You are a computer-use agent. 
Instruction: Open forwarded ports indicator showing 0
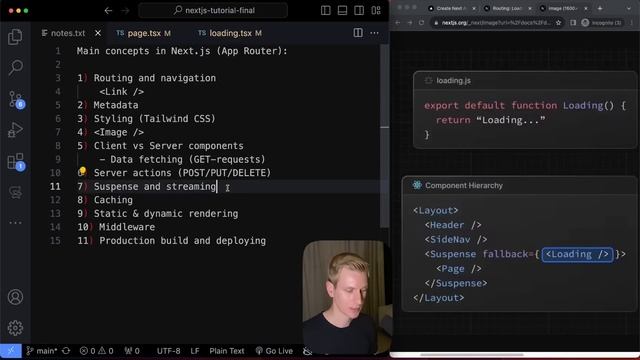(132, 351)
